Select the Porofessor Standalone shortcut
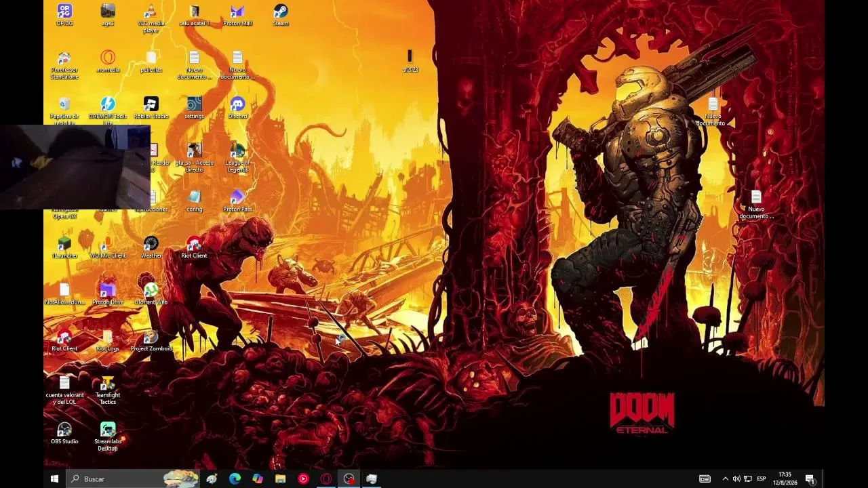 click(x=64, y=65)
